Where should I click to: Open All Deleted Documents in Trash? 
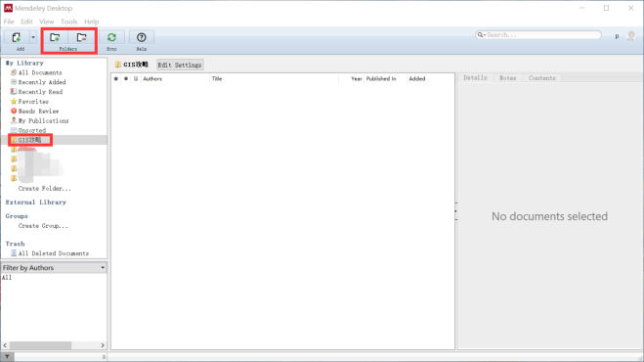pos(54,253)
